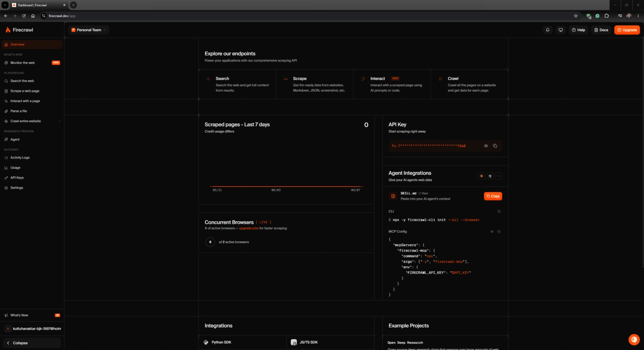The image size is (644, 350).
Task: Follow the upgrade plan link
Action: [249, 229]
